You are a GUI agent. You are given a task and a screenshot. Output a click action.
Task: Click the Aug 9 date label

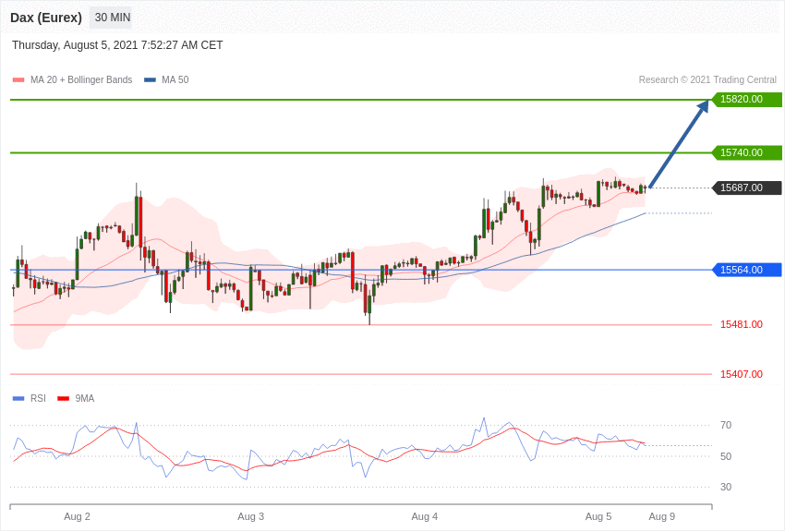coord(662,516)
